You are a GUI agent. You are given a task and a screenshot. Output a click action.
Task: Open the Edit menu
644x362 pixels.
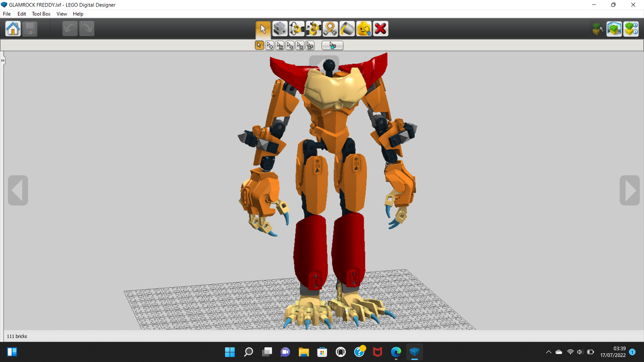[x=22, y=14]
